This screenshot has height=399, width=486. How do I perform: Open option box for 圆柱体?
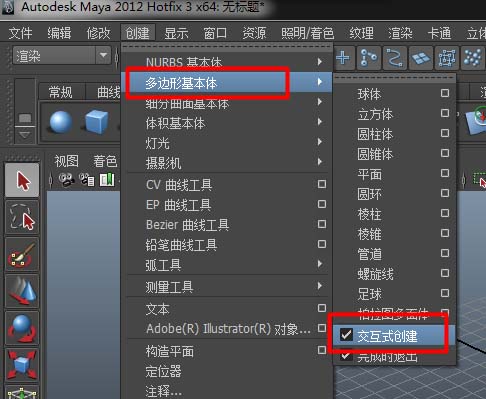coord(445,133)
